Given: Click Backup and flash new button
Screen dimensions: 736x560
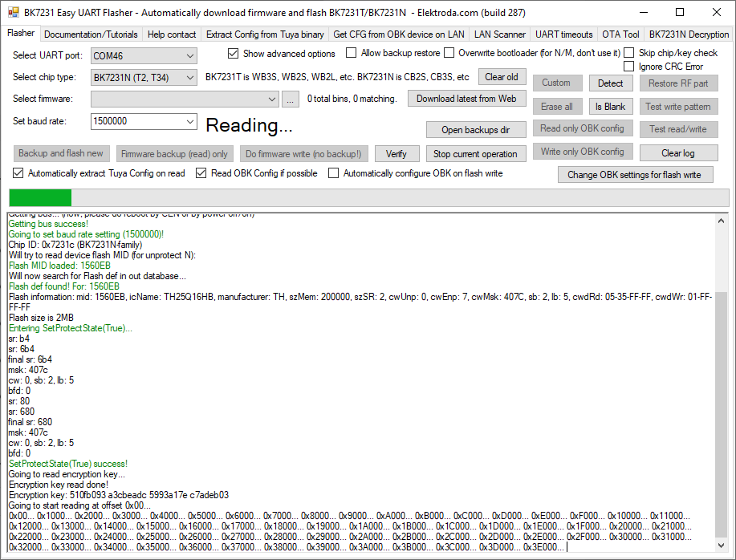Looking at the screenshot, I should (61, 153).
